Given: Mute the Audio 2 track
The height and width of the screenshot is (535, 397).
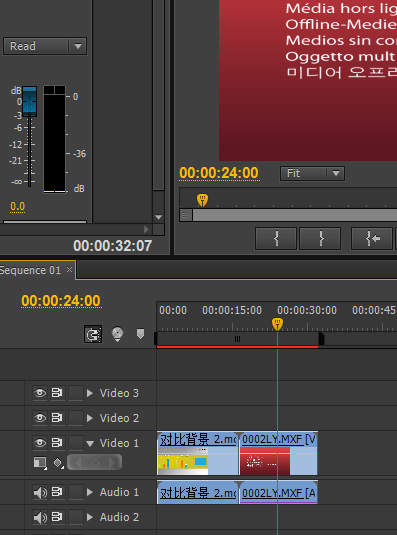Looking at the screenshot, I should coord(40,517).
